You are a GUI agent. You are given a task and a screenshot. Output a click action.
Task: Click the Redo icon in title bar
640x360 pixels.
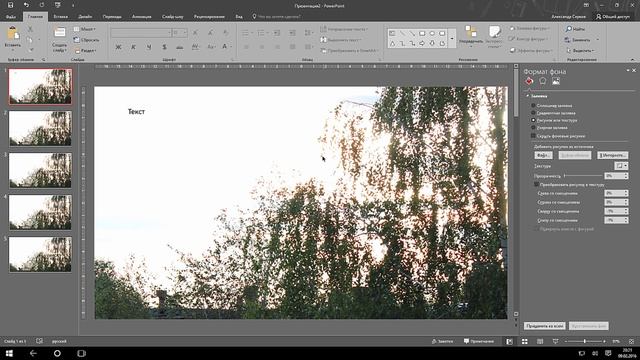42,5
